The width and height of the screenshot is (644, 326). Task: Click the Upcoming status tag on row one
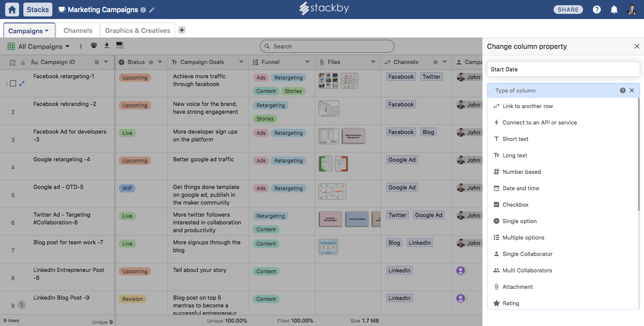tap(135, 78)
